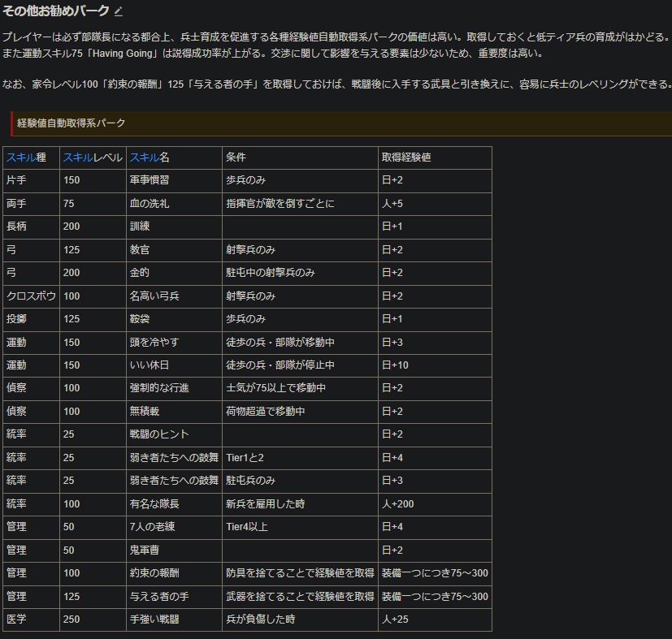Select the いい休日 skill name cell
This screenshot has height=639, width=672.
click(x=150, y=365)
